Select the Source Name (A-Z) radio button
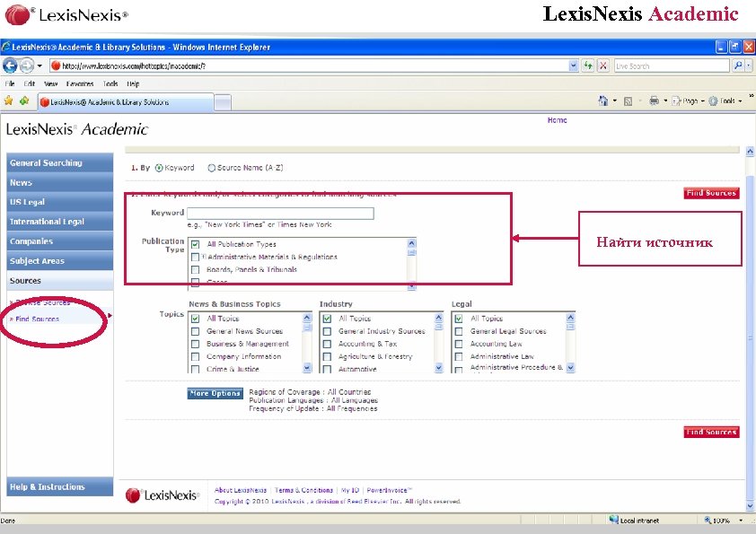Viewport: 756px width, 534px height. (x=211, y=167)
